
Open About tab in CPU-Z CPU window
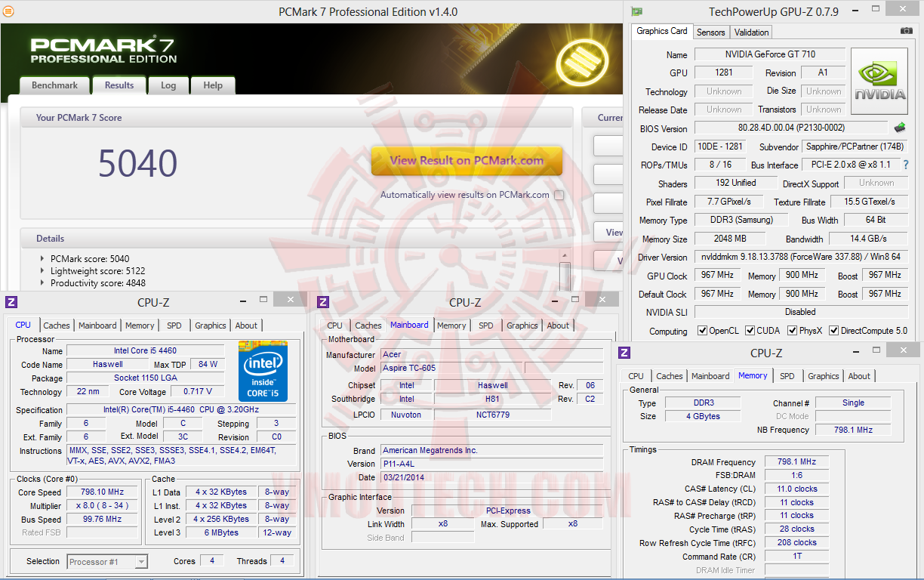(x=246, y=325)
